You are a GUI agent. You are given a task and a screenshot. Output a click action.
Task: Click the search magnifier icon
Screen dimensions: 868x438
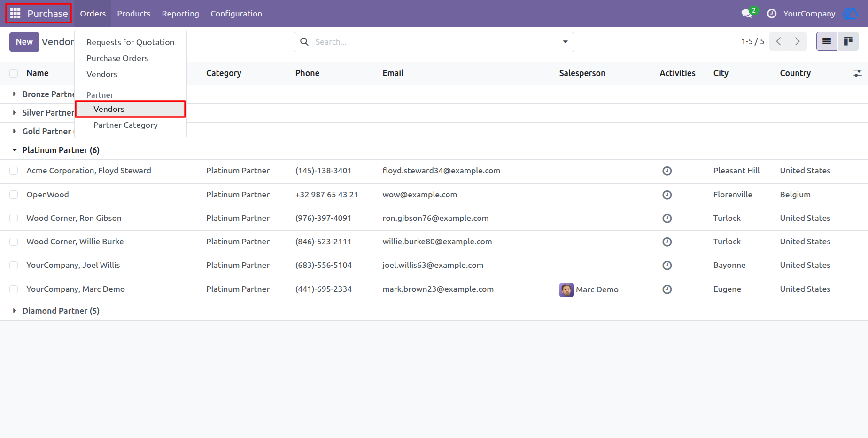304,42
